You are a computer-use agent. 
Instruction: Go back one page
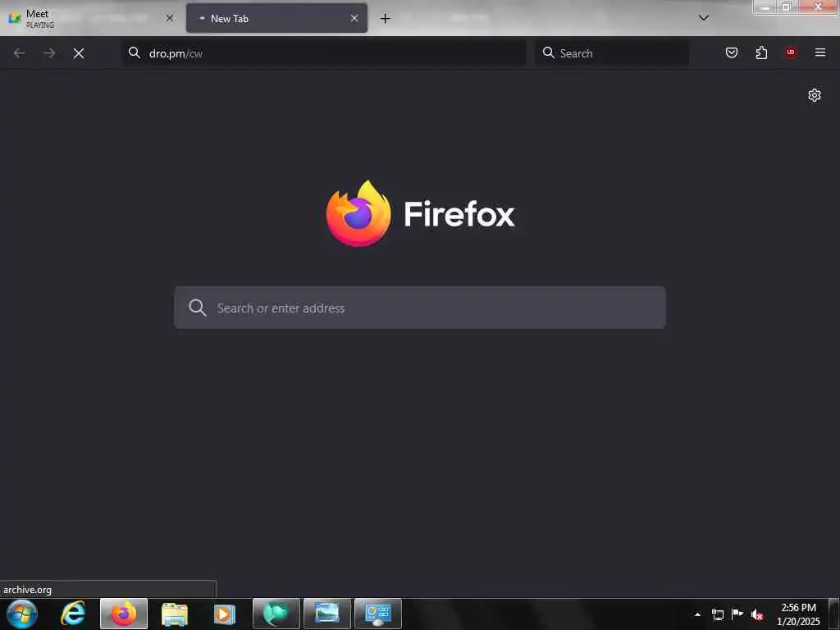click(20, 53)
